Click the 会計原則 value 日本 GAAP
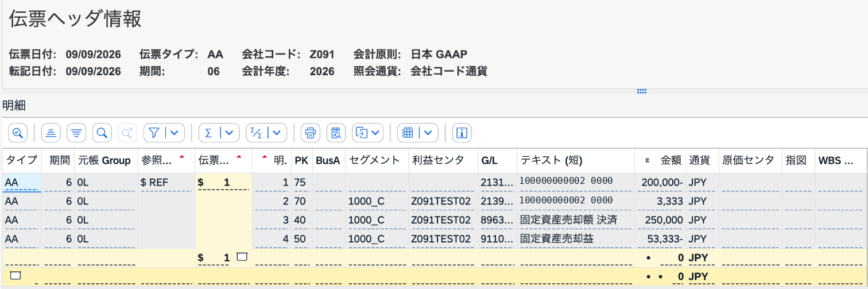Image resolution: width=868 pixels, height=289 pixels. coord(439,55)
